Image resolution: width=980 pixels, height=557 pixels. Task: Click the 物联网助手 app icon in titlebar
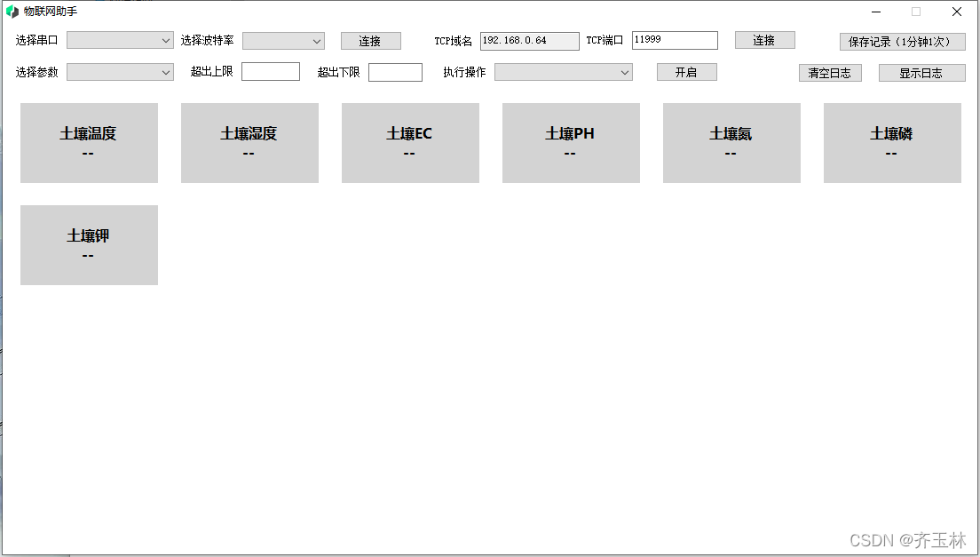[x=10, y=11]
